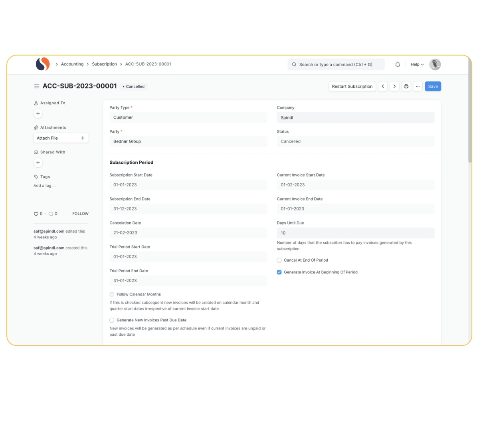Add an assignee with plus button
This screenshot has height=448, width=479.
coord(38,113)
